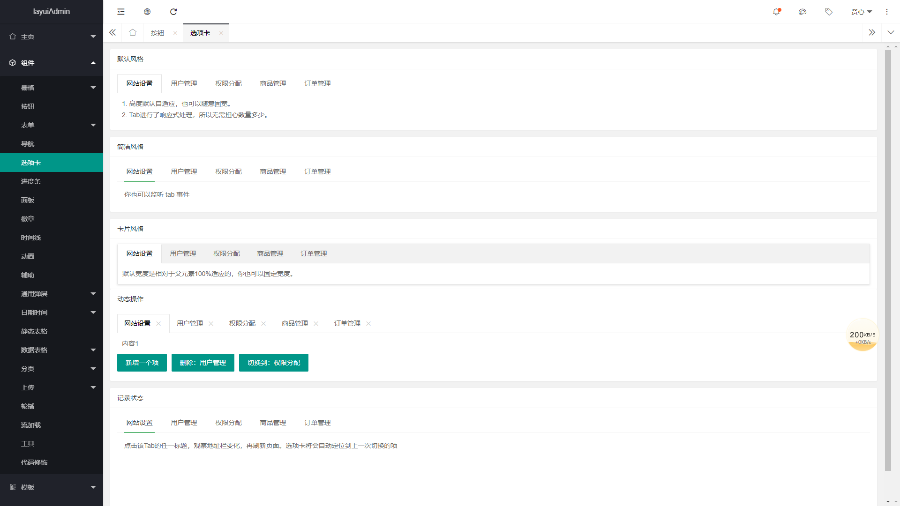The width and height of the screenshot is (900, 506).
Task: Open the 进度条 sidebar item
Action: click(52, 181)
